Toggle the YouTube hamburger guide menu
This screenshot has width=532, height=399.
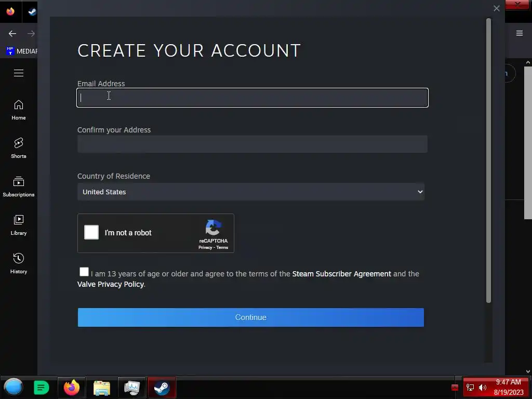tap(19, 73)
